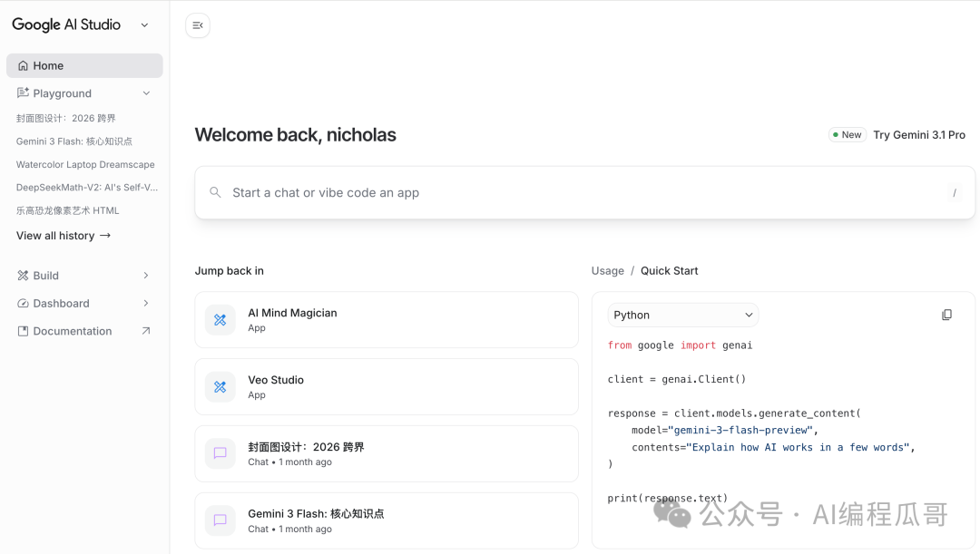Viewport: 980px width, 554px height.
Task: Open 乐高恐龙像素艺术 HTML history item
Action: point(67,210)
